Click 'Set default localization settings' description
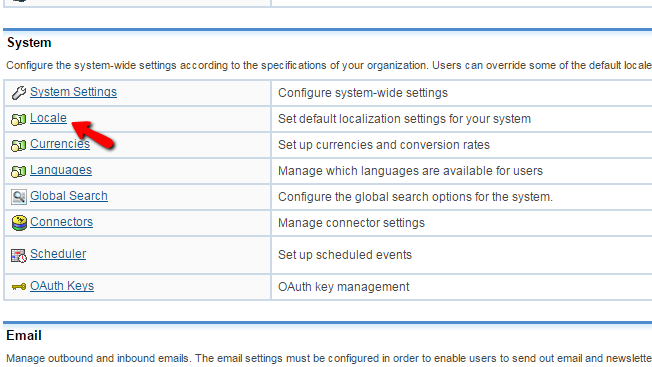This screenshot has height=367, width=652. 404,119
